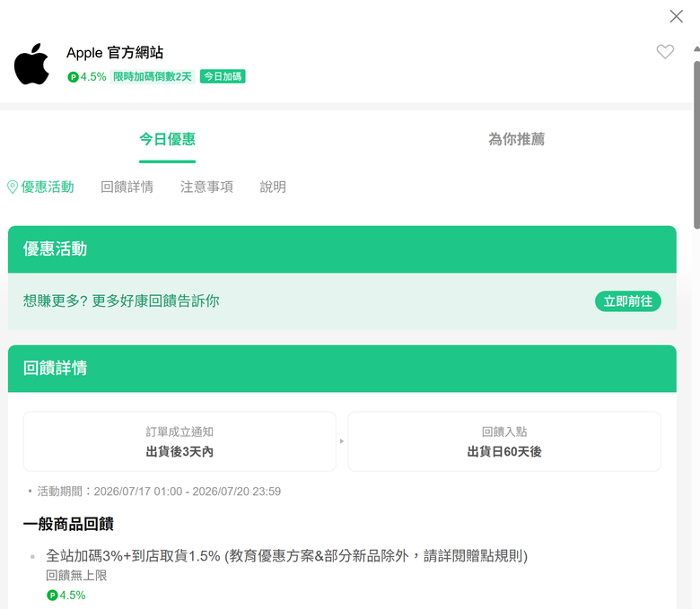Click the green 回饋詳情 section header
Screen dimensions: 700x609
coord(342,369)
